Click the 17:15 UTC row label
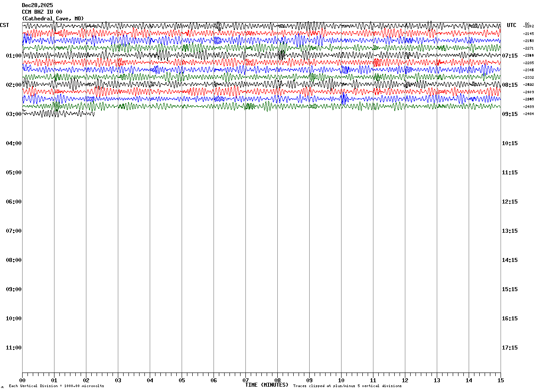 point(510,348)
